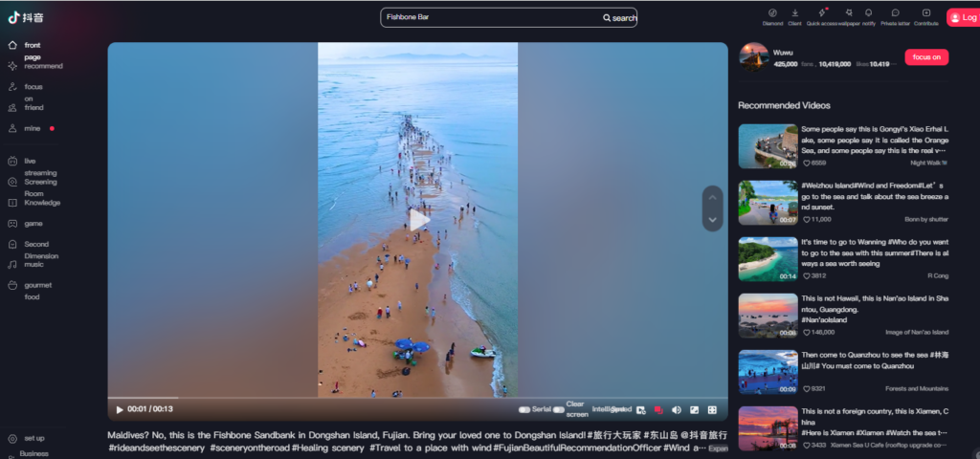Toggle web page fullscreen icon

(x=694, y=410)
